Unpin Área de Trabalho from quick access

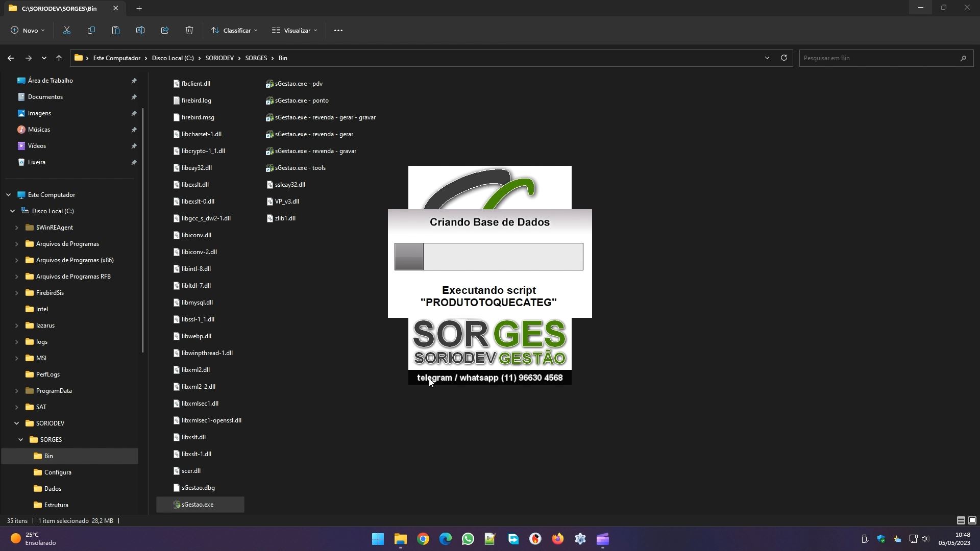pyautogui.click(x=134, y=81)
